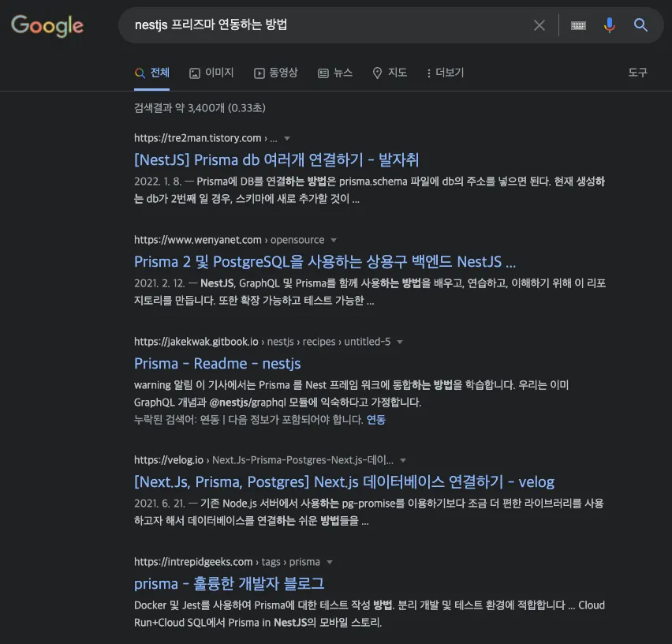Clear the search query with the X icon
672x644 pixels.
539,25
